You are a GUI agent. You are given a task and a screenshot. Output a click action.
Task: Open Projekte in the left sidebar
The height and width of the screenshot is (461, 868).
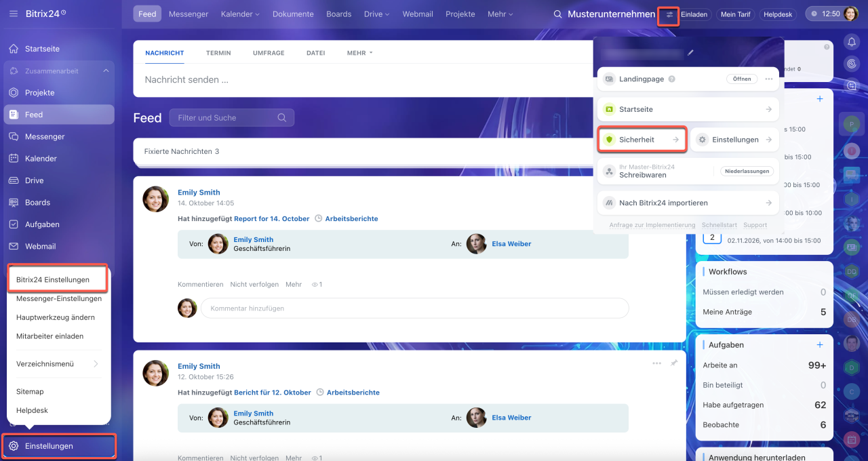tap(59, 93)
